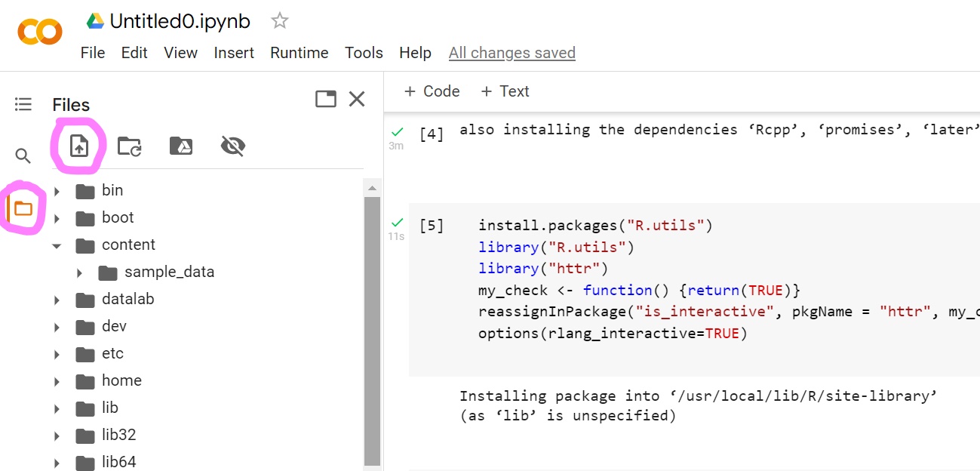Viewport: 980px width, 471px height.
Task: Open the Insert menu
Action: 234,53
